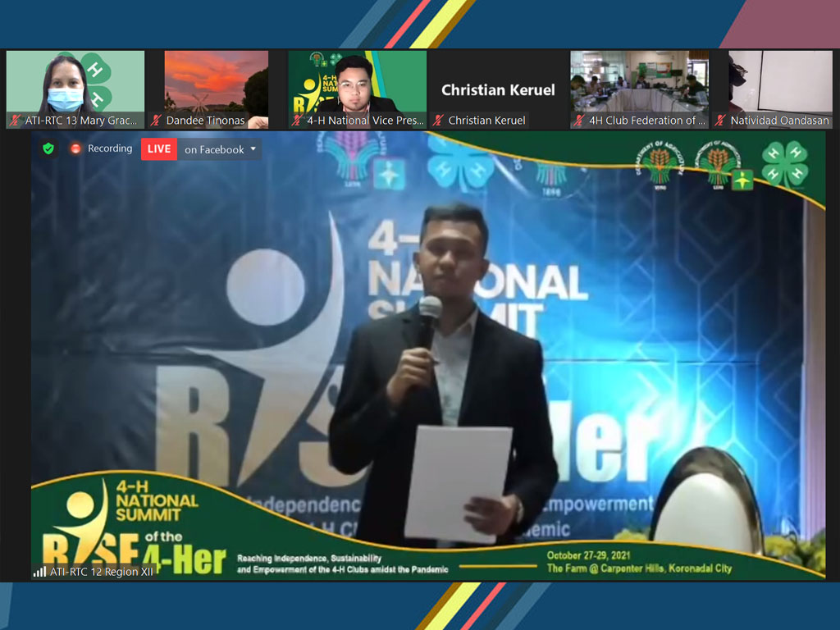840x630 pixels.
Task: Select Dandee Tinonas's sunset video thumbnail
Action: (217, 89)
